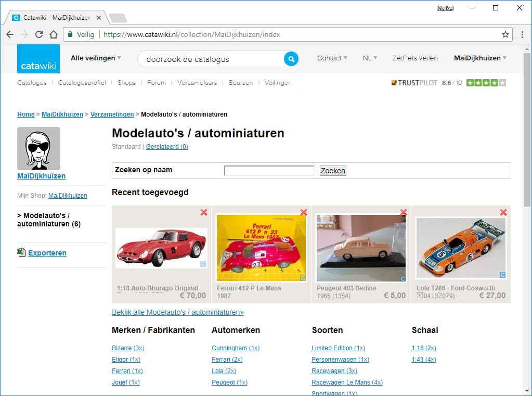Image resolution: width=532 pixels, height=396 pixels.
Task: Remove the Peugeot 403 Berline item with the red X
Action: [403, 212]
